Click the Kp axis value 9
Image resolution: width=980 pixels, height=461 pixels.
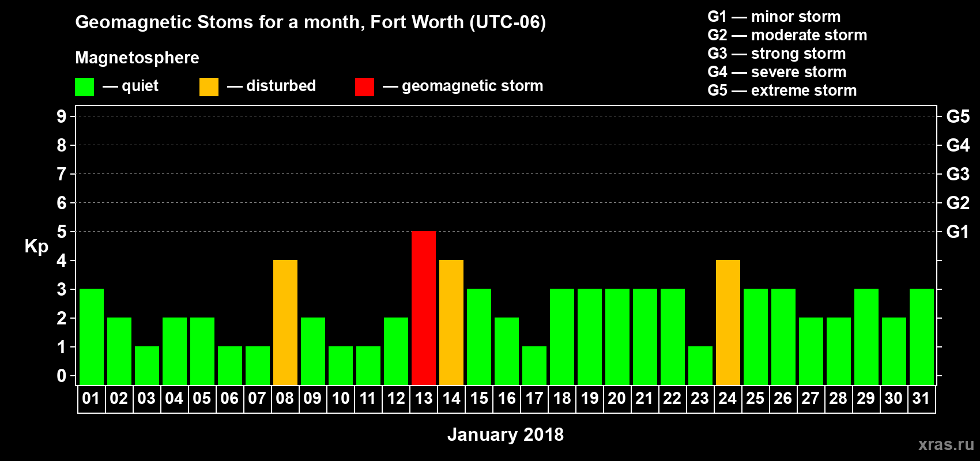tap(62, 116)
